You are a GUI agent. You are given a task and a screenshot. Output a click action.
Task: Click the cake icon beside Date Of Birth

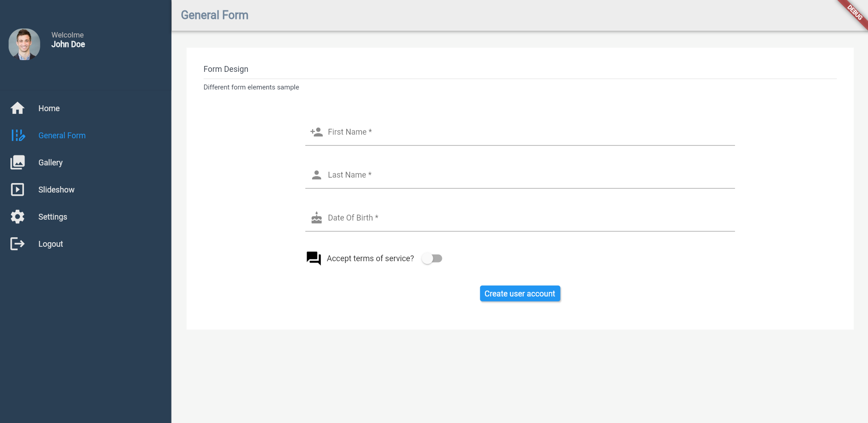point(316,218)
